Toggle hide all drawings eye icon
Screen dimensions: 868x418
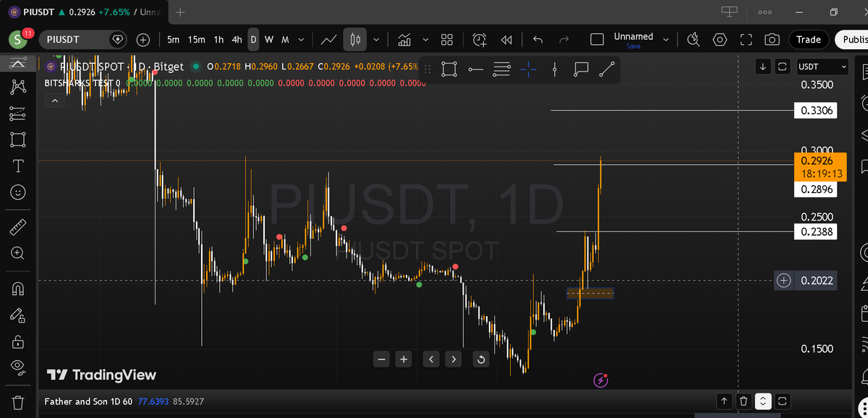click(18, 368)
